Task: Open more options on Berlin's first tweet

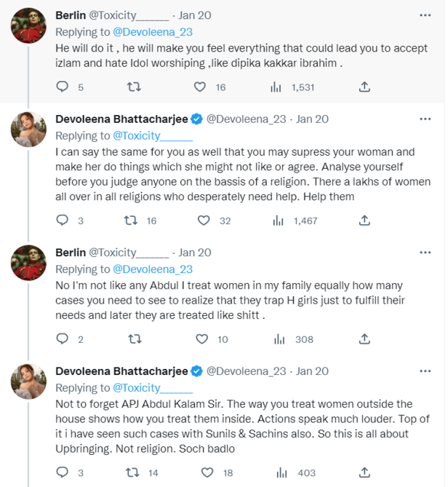Action: 425,15
